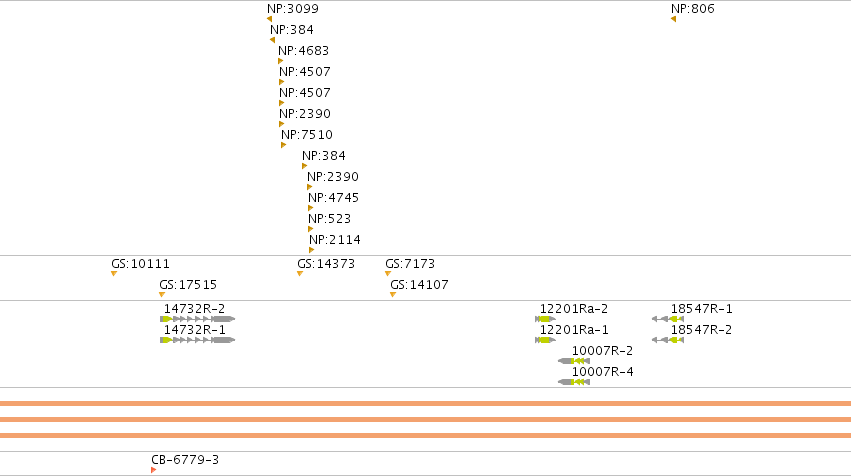Select the 18547R-1 gene model glyph
This screenshot has height=476, width=851.
pyautogui.click(x=668, y=319)
